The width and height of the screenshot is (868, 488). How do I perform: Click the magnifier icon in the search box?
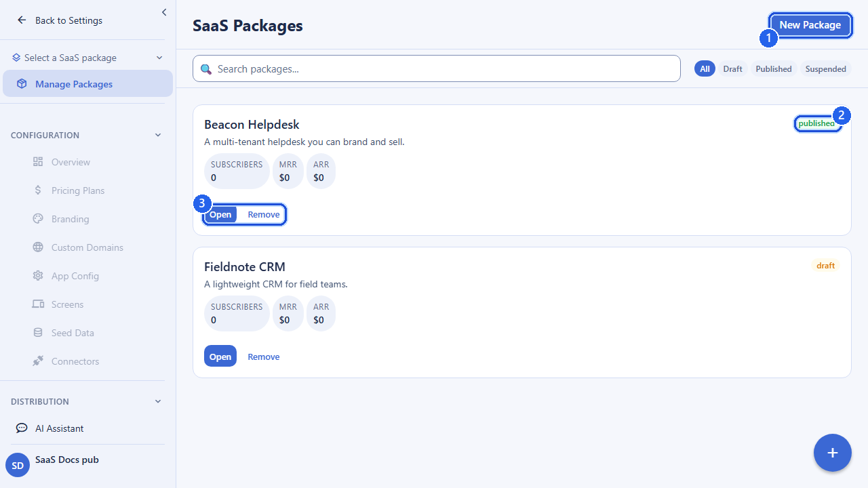[x=206, y=68]
